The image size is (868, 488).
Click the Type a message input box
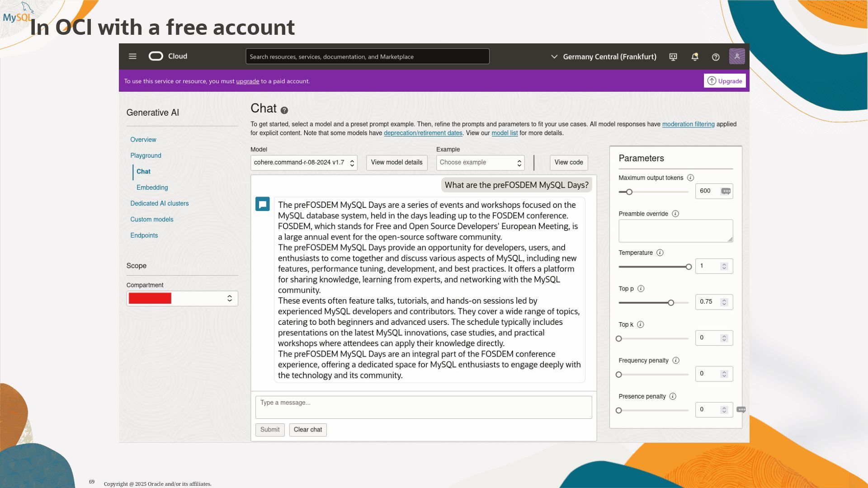(423, 407)
